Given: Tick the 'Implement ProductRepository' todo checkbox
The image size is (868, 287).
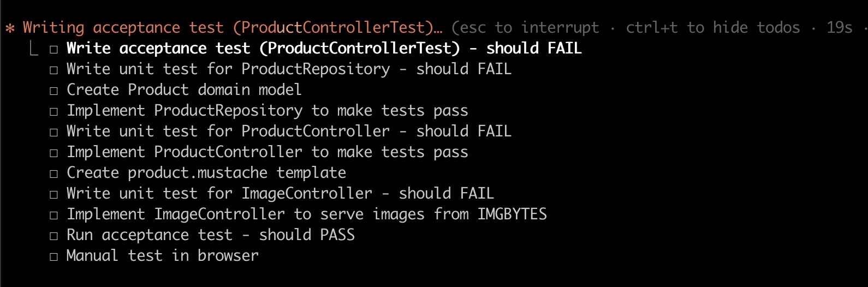Looking at the screenshot, I should click(53, 112).
